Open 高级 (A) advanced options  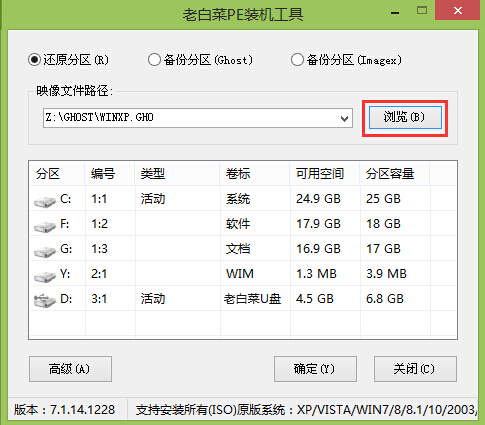coord(70,369)
